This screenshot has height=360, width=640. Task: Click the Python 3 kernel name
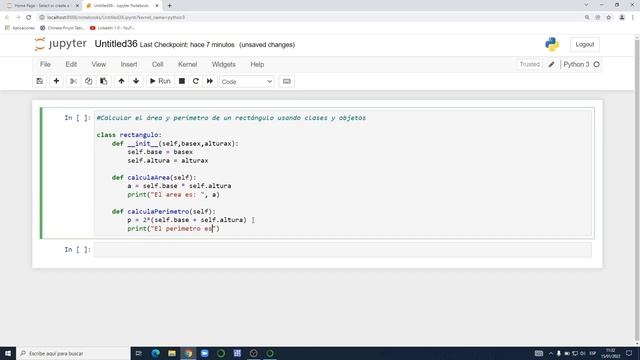tap(576, 64)
